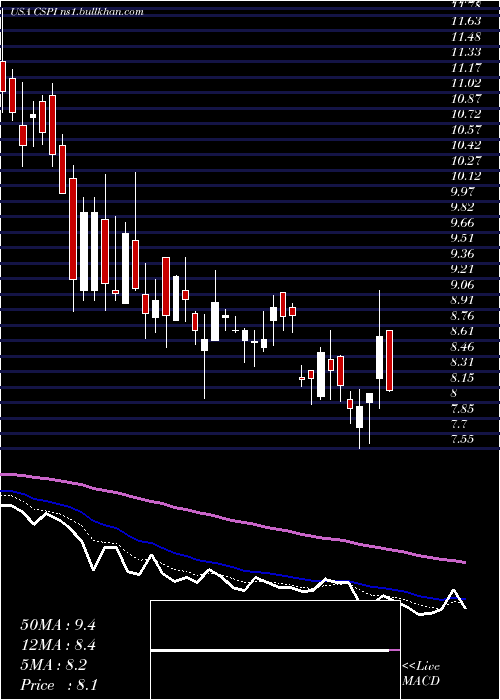
Task: Click the 9.82 price axis label
Action: click(x=464, y=207)
